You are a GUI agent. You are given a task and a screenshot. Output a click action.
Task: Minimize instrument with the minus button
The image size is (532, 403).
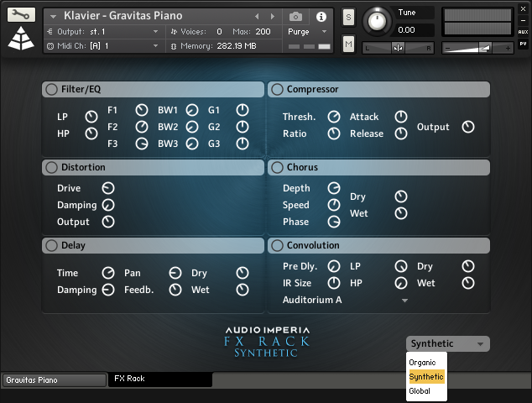point(523,20)
